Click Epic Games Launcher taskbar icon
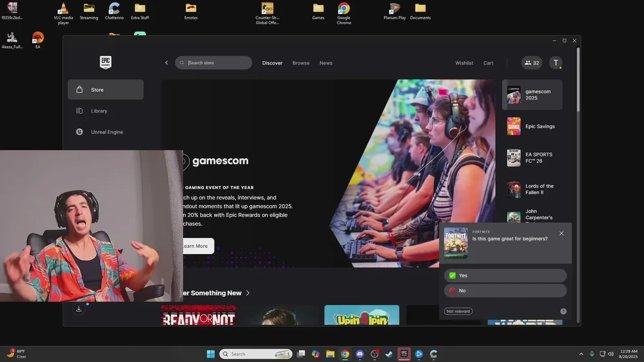This screenshot has width=644, height=362. 404,354
